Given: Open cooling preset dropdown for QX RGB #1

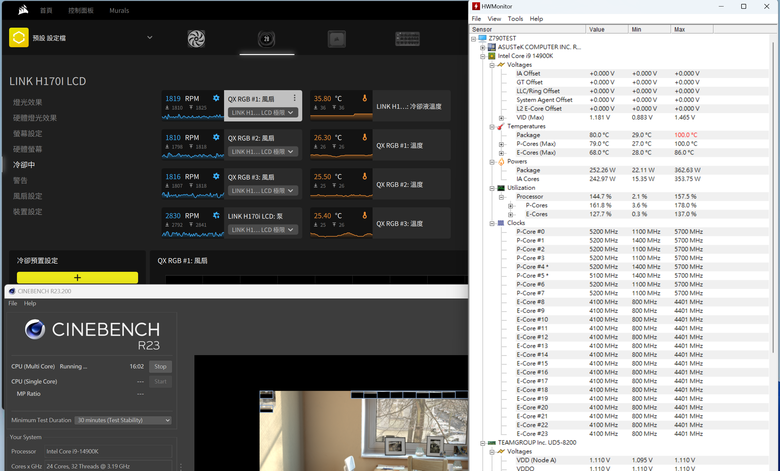Looking at the screenshot, I should [x=263, y=112].
